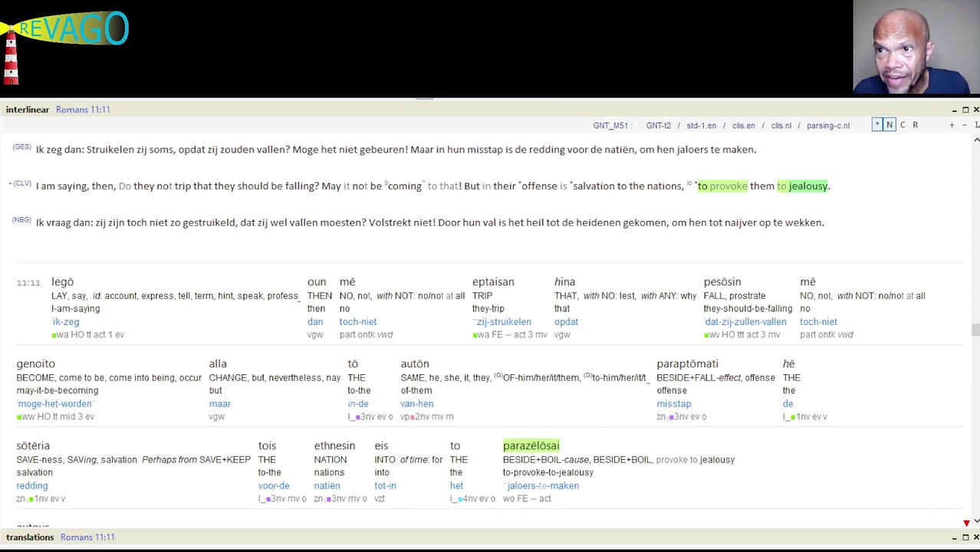Open the Dutch gloss misstap
Image resolution: width=980 pixels, height=552 pixels.
click(673, 404)
